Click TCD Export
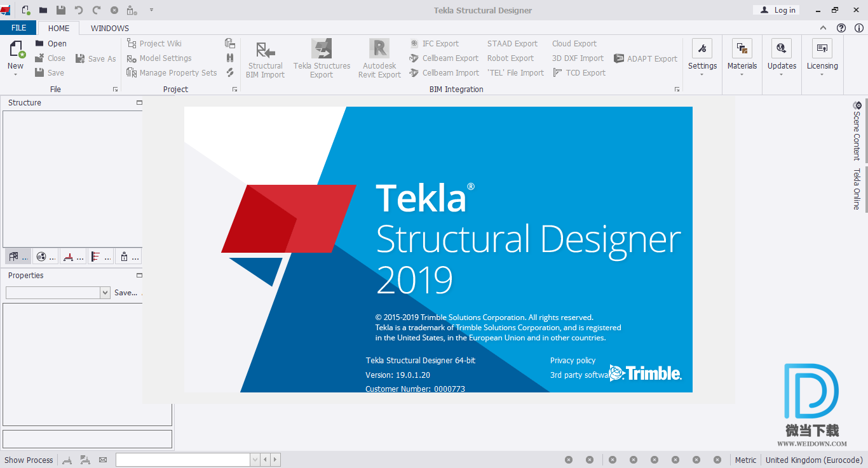This screenshot has height=468, width=868. [x=578, y=73]
